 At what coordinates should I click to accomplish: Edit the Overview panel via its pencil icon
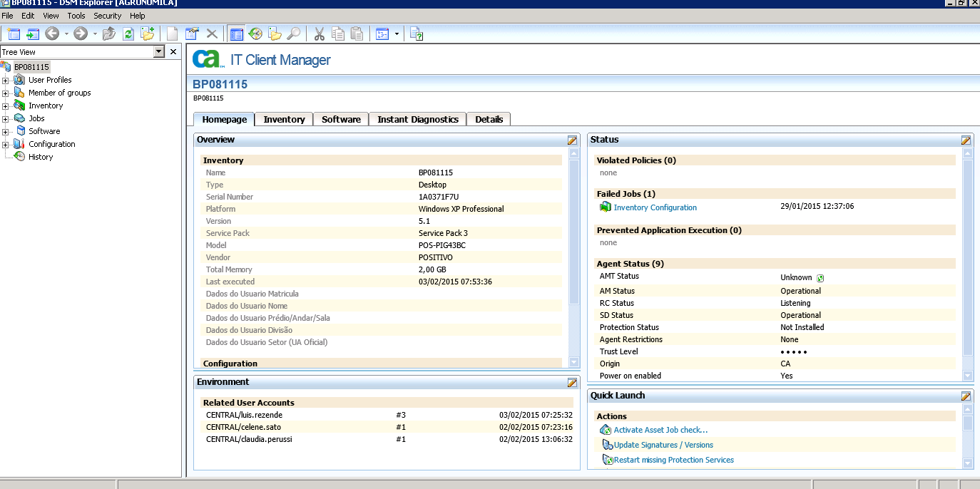[572, 140]
